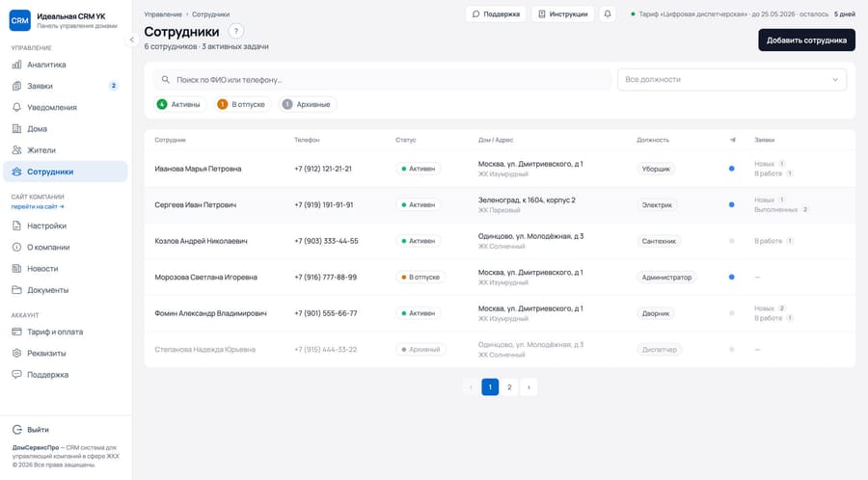This screenshot has width=868, height=480.
Task: Follow the перейти на сайт link
Action: (x=38, y=206)
